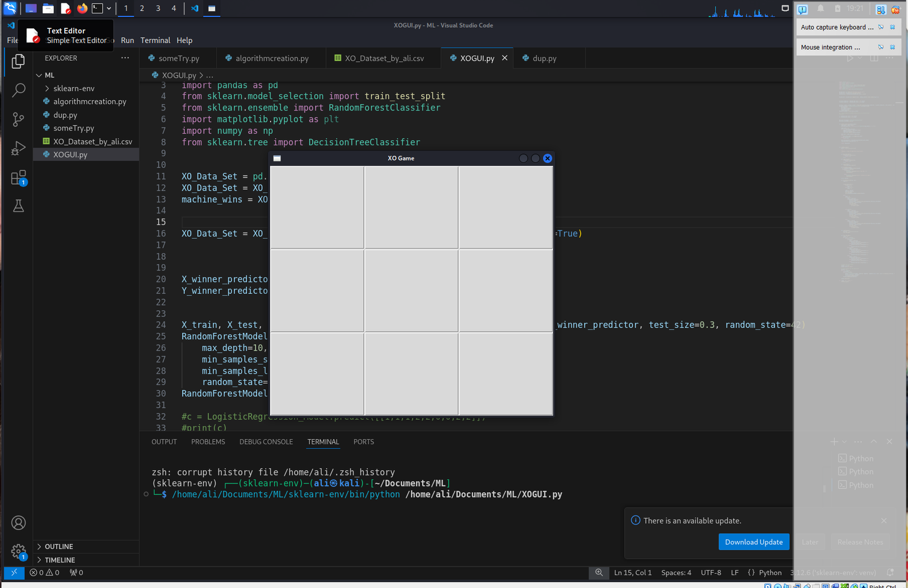The width and height of the screenshot is (908, 588).
Task: Open the Accounts icon in the activity bar
Action: pyautogui.click(x=19, y=523)
